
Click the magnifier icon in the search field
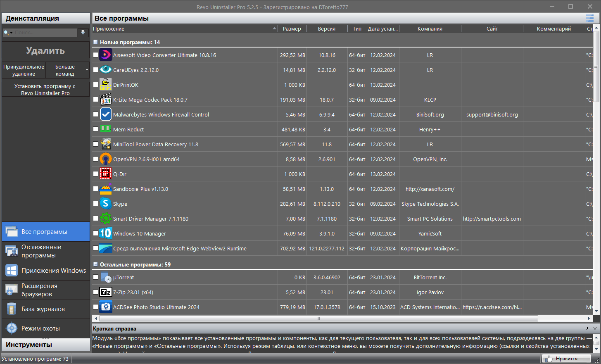[x=7, y=32]
